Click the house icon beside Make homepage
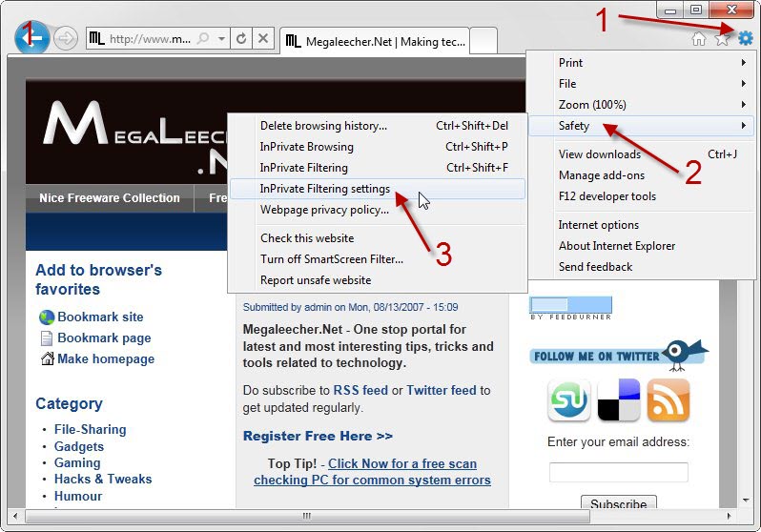This screenshot has height=532, width=761. [x=47, y=358]
